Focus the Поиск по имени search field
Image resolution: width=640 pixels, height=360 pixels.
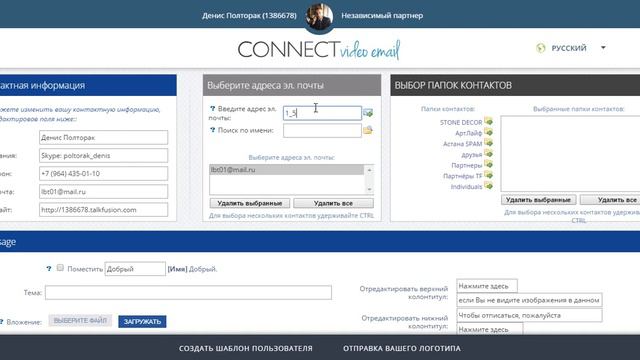pyautogui.click(x=322, y=131)
